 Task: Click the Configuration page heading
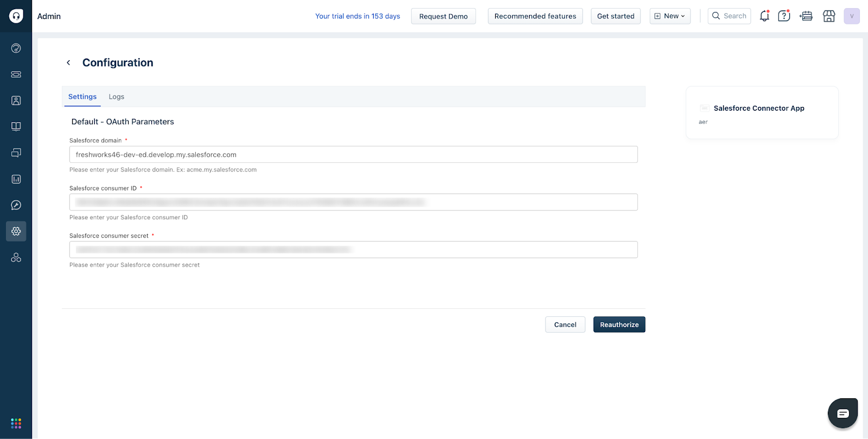pos(118,62)
